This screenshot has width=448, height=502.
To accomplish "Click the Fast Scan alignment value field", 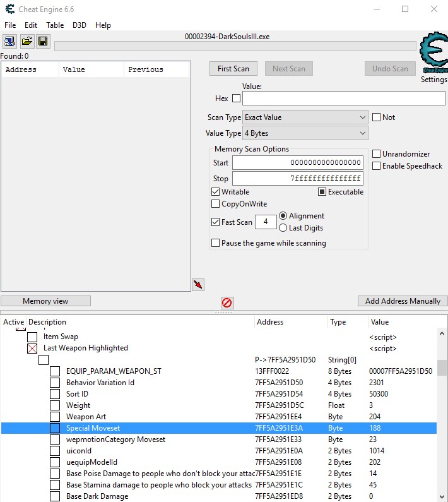I will click(x=266, y=222).
